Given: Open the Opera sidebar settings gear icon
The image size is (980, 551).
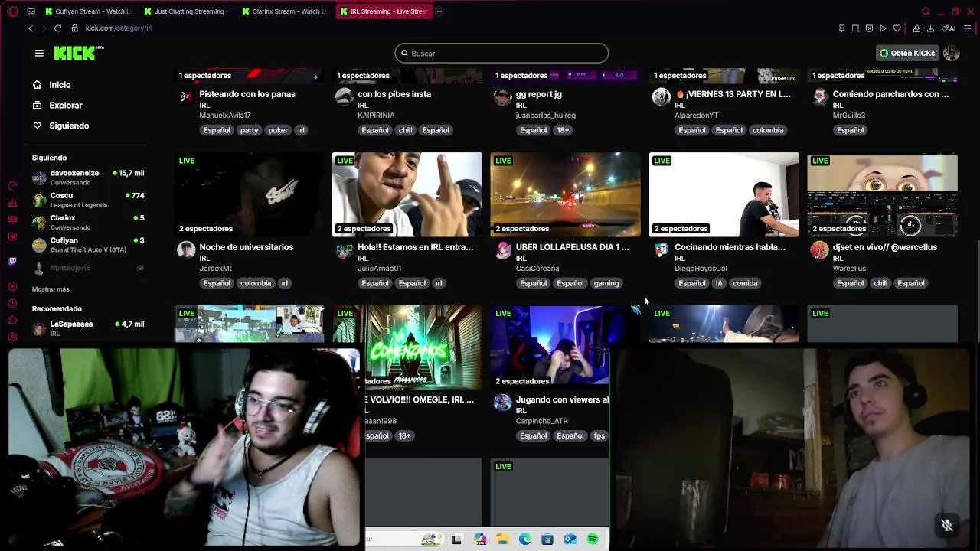Looking at the screenshot, I should (12, 337).
